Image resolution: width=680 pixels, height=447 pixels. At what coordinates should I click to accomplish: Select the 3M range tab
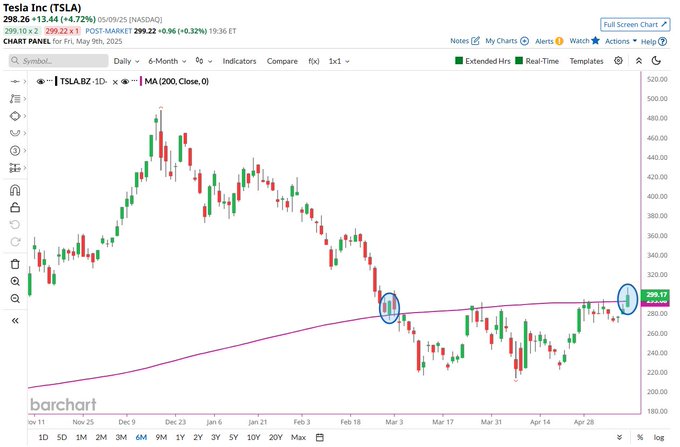[x=121, y=437]
